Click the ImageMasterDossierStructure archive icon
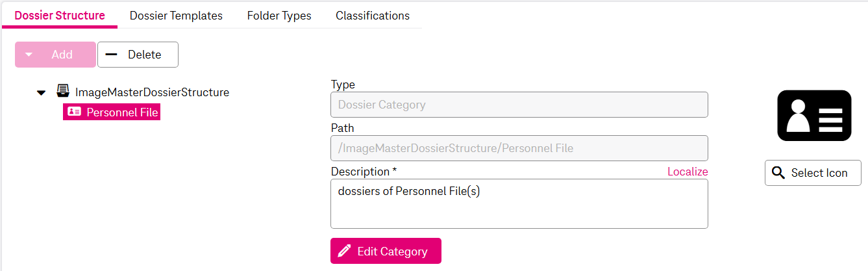 coord(63,92)
